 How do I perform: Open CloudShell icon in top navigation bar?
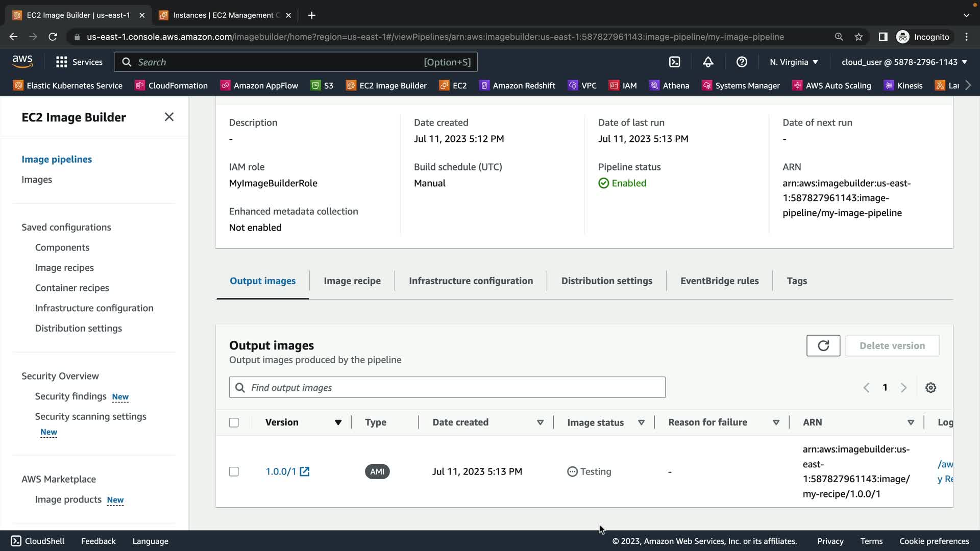674,62
